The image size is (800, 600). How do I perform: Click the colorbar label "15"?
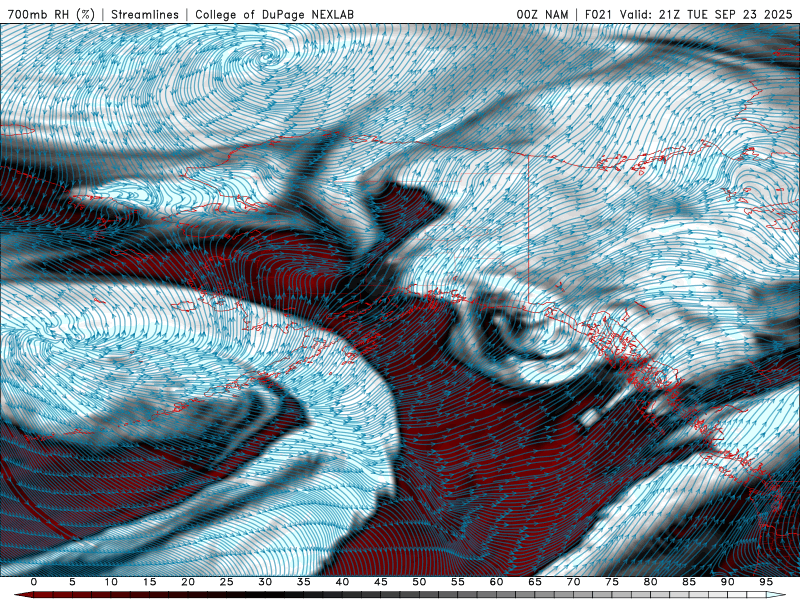click(149, 582)
